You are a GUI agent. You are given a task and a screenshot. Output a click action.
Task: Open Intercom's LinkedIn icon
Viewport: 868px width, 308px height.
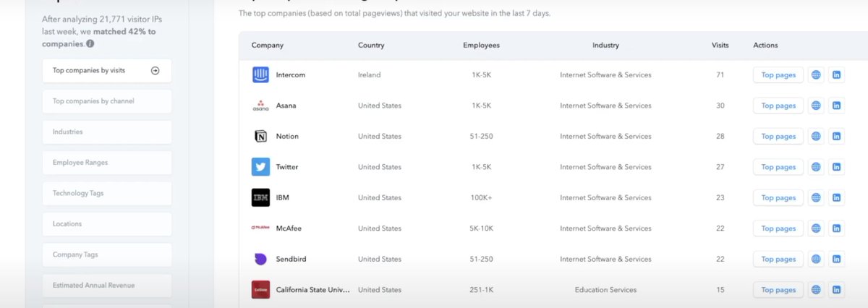836,74
